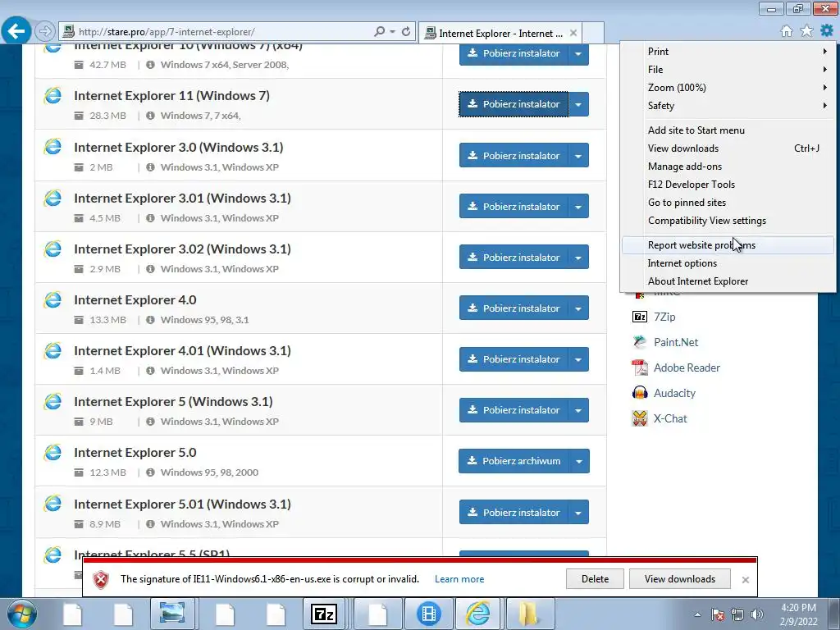Open the Adobe Reader link
Image resolution: width=840 pixels, height=630 pixels.
(x=687, y=368)
